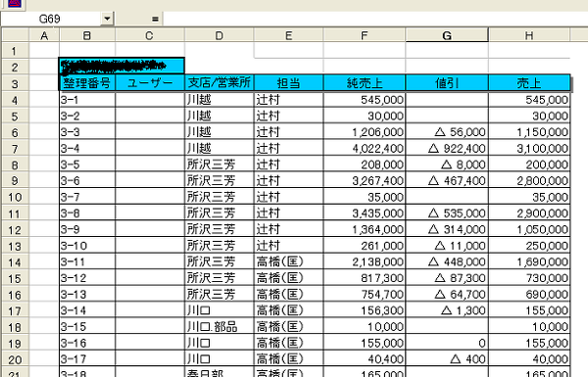588x377 pixels.
Task: Click the cell with 川口.部品
Action: (x=220, y=326)
